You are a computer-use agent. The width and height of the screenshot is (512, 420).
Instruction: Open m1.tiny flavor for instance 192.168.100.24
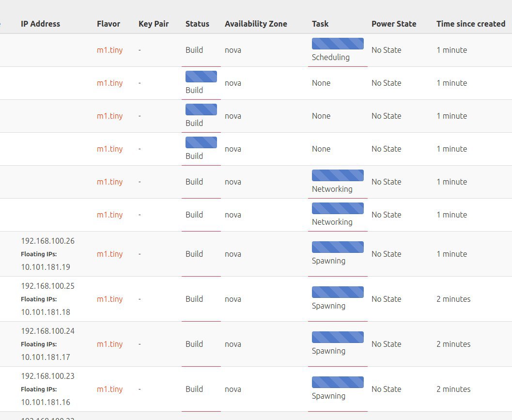[x=109, y=344]
